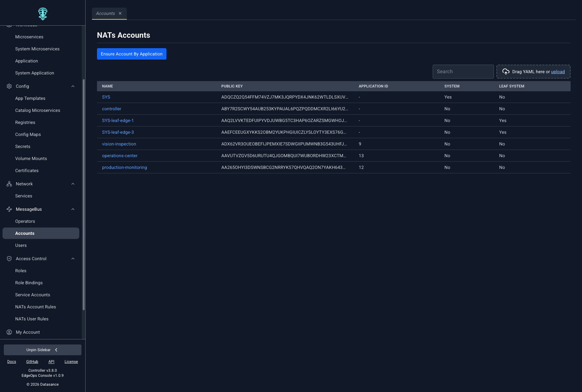582x392 pixels.
Task: Open Users under MessageBus
Action: [21, 245]
